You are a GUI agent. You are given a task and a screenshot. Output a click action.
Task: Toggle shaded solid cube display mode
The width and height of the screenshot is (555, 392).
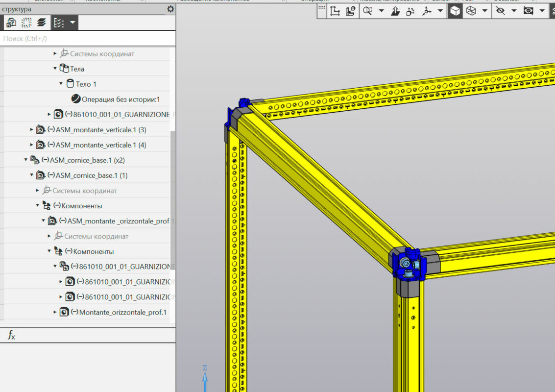pyautogui.click(x=455, y=11)
